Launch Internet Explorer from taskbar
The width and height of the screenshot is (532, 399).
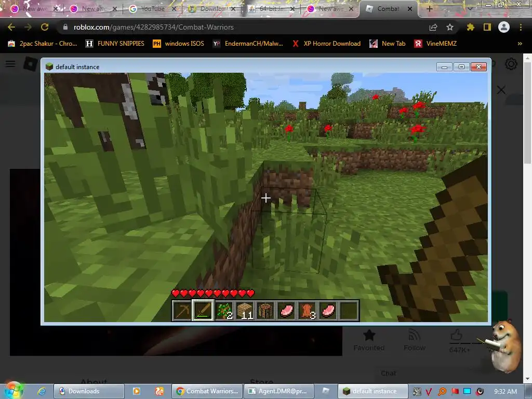pos(42,391)
